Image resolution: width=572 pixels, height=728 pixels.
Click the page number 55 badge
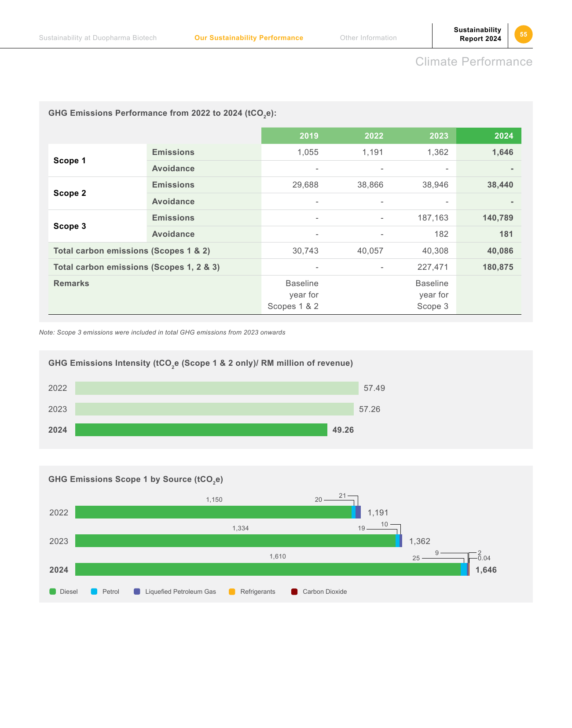click(523, 34)
